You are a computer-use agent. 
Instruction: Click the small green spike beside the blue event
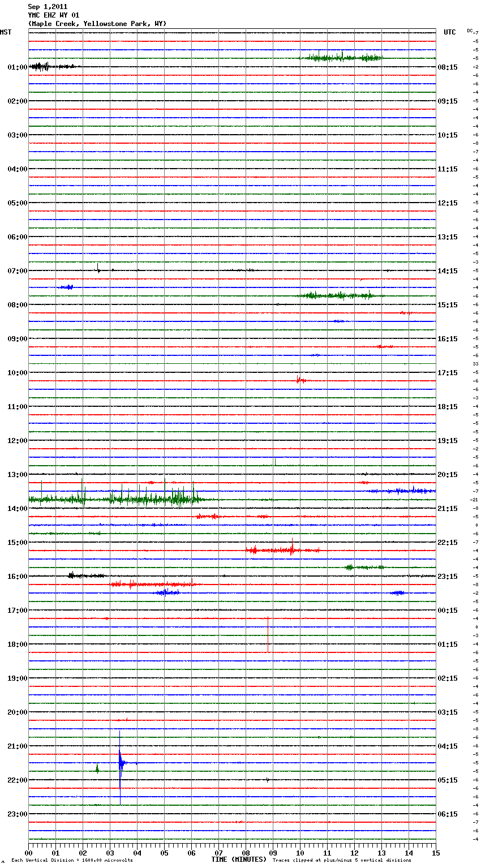pyautogui.click(x=97, y=768)
